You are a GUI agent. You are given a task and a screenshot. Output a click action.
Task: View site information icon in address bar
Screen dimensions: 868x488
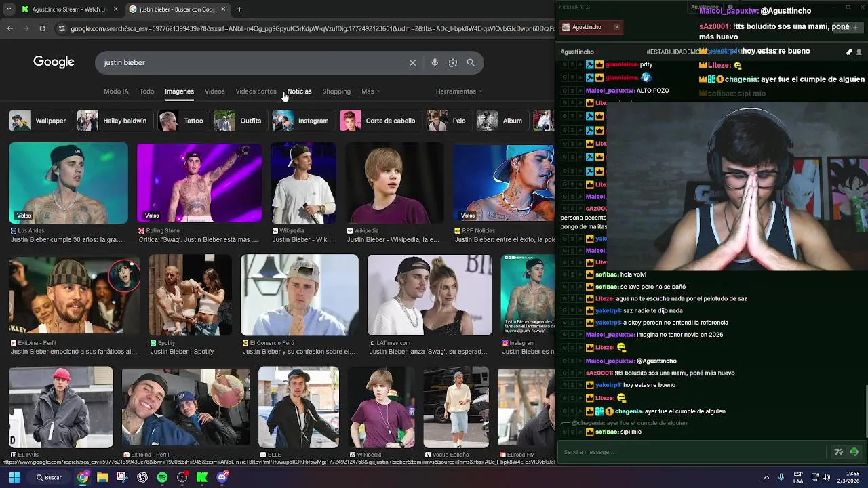click(x=62, y=28)
